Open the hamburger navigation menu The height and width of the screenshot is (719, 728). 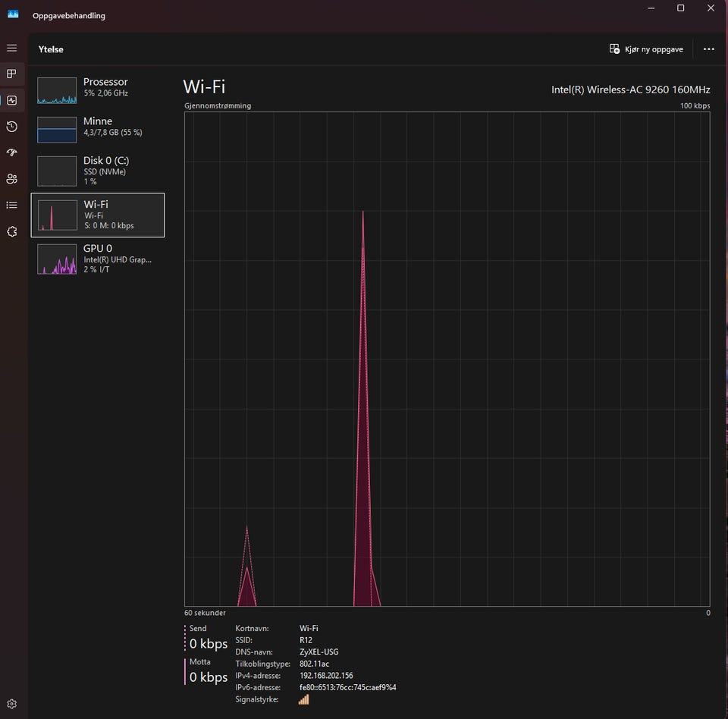tap(12, 49)
